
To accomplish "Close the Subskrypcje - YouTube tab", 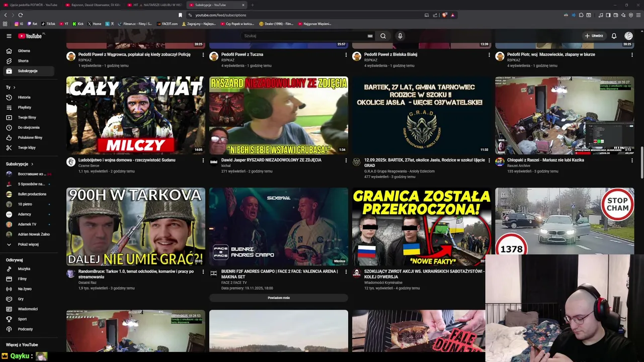I will tap(243, 5).
